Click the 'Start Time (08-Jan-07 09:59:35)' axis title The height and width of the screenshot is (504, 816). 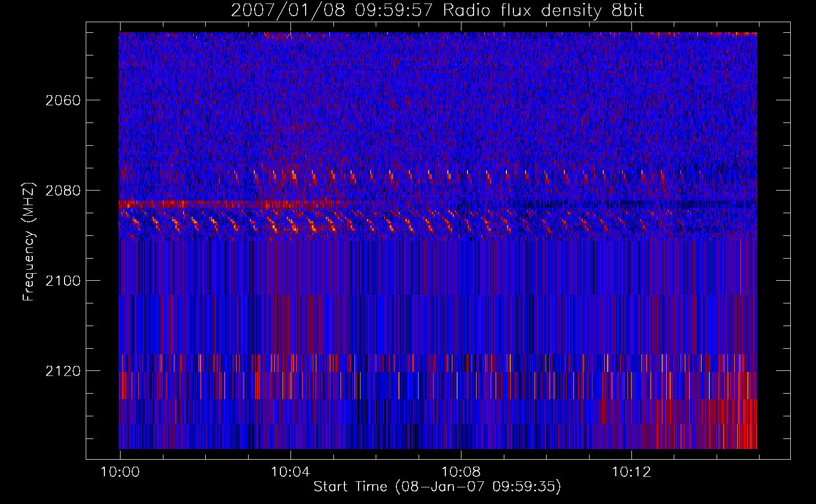pyautogui.click(x=437, y=487)
